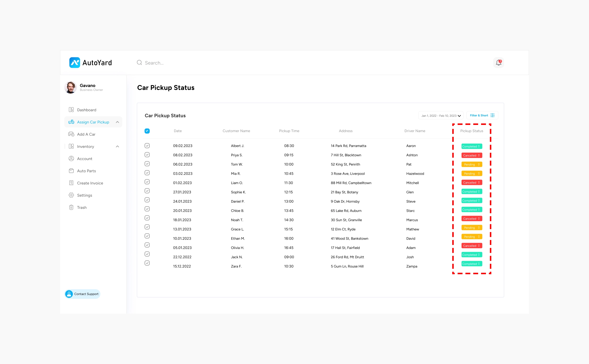
Task: Open Cancelled status dropdown for Priya S.
Action: [472, 155]
